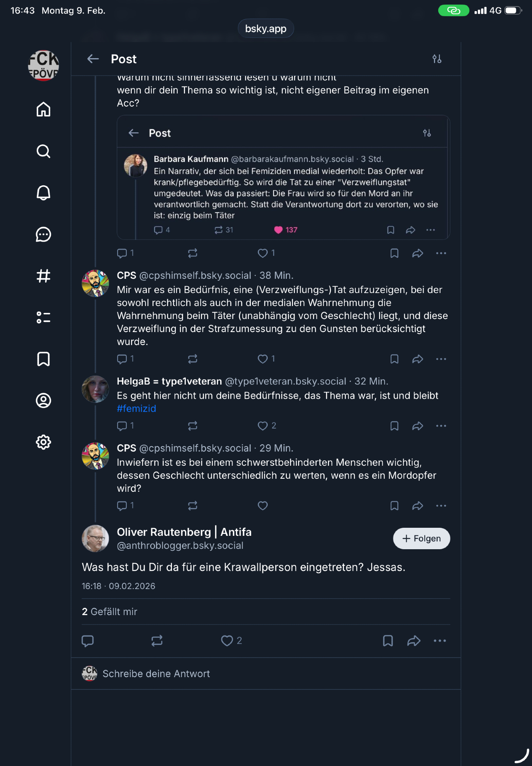The height and width of the screenshot is (766, 532).
Task: Follow Oliver Rautenberg with Folgen button
Action: [x=421, y=538]
